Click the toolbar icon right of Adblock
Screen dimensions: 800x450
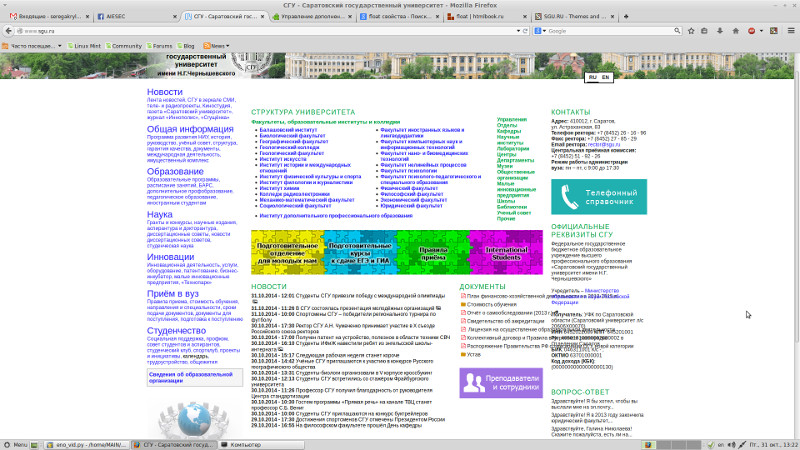pos(773,31)
